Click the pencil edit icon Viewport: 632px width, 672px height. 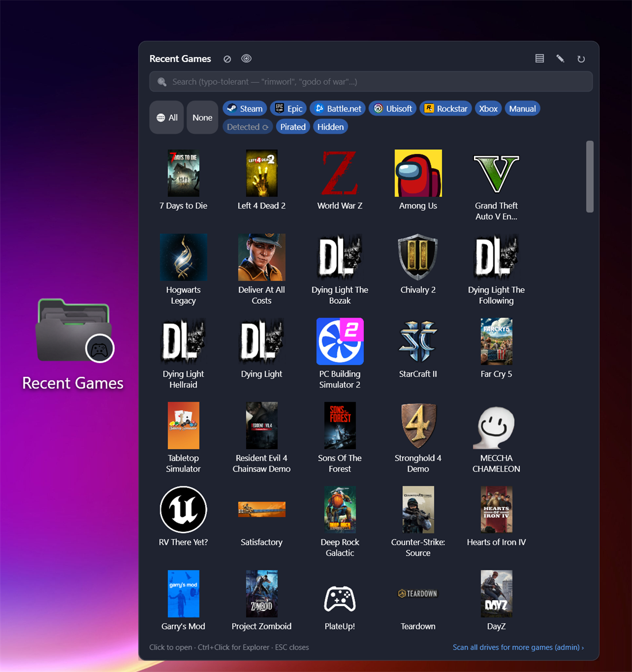pyautogui.click(x=560, y=58)
